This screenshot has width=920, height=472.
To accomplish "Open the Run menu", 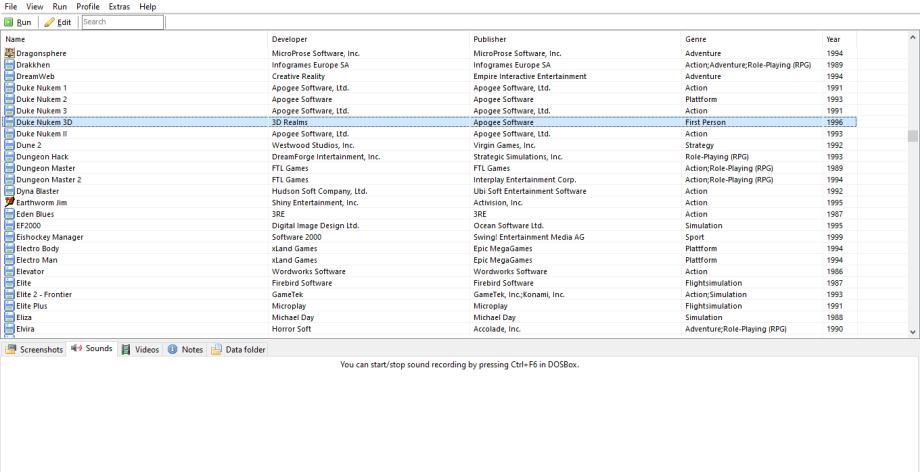I will (59, 6).
